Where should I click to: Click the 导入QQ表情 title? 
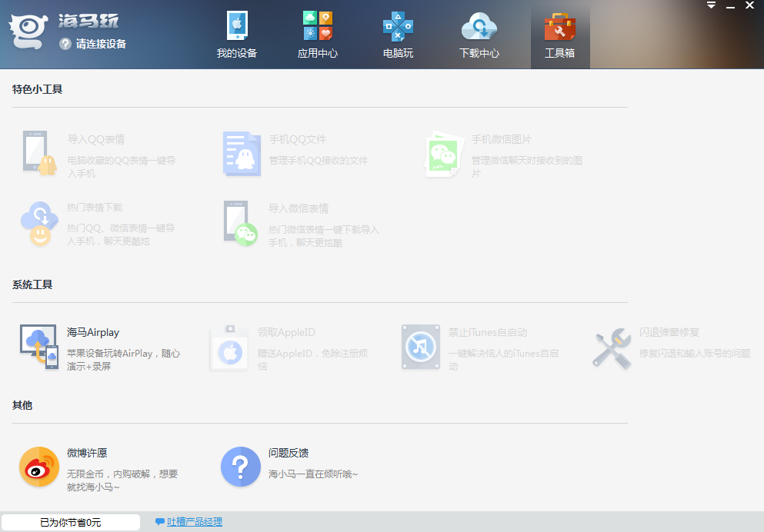pyautogui.click(x=96, y=140)
